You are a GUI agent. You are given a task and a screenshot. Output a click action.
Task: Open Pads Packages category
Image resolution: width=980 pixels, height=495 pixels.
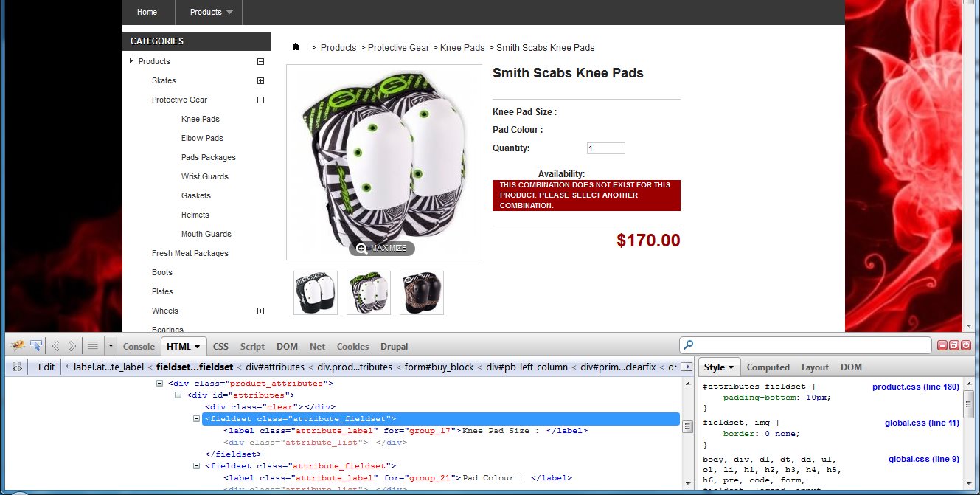(x=209, y=157)
